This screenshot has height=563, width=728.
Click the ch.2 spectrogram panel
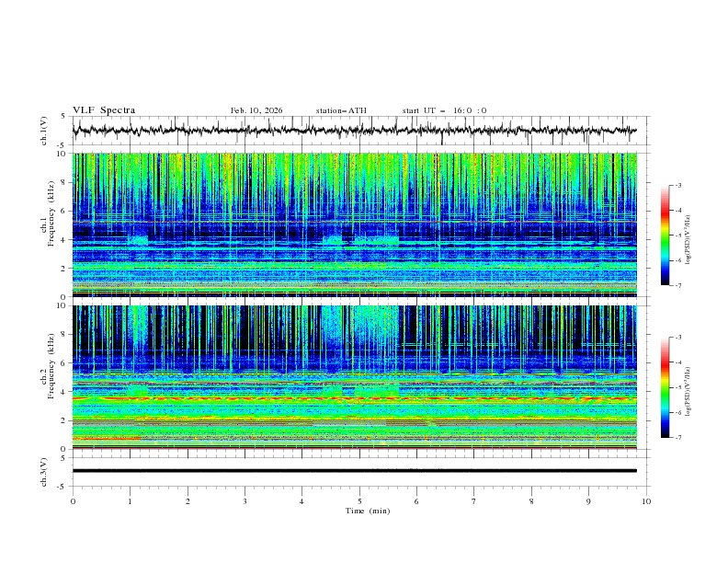[x=354, y=377]
